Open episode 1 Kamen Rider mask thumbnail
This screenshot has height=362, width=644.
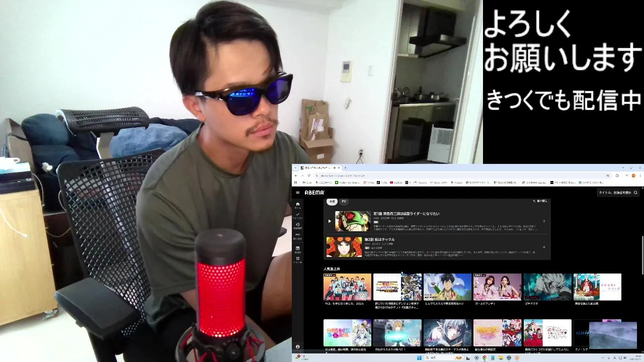point(353,221)
